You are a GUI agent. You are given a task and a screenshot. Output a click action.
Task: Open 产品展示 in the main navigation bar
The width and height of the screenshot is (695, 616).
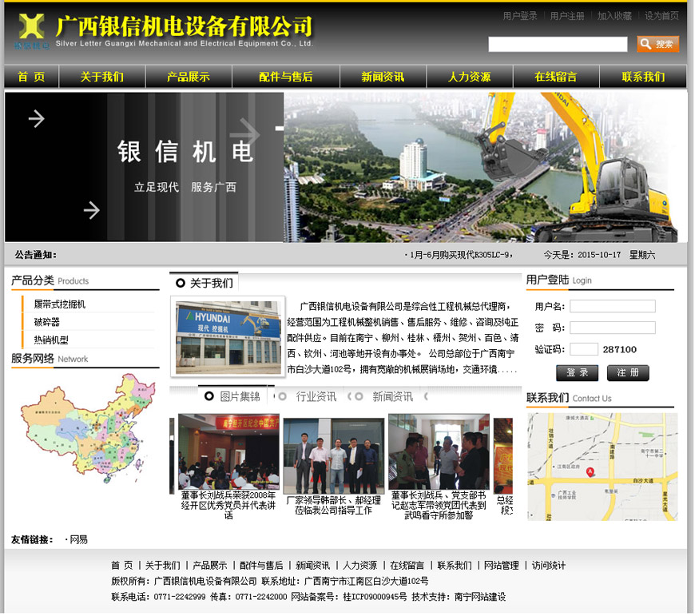pyautogui.click(x=189, y=77)
